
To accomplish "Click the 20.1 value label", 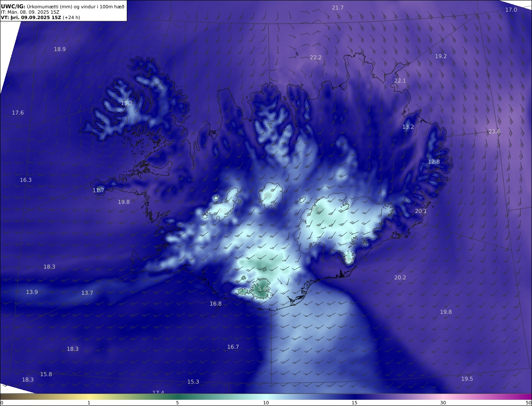I will (x=421, y=211).
